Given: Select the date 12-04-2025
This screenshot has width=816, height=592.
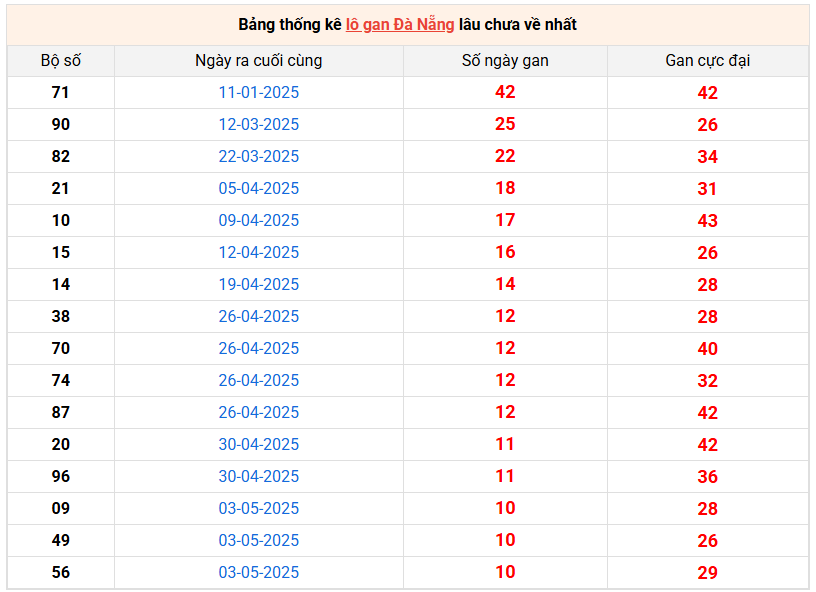Looking at the screenshot, I should [258, 252].
